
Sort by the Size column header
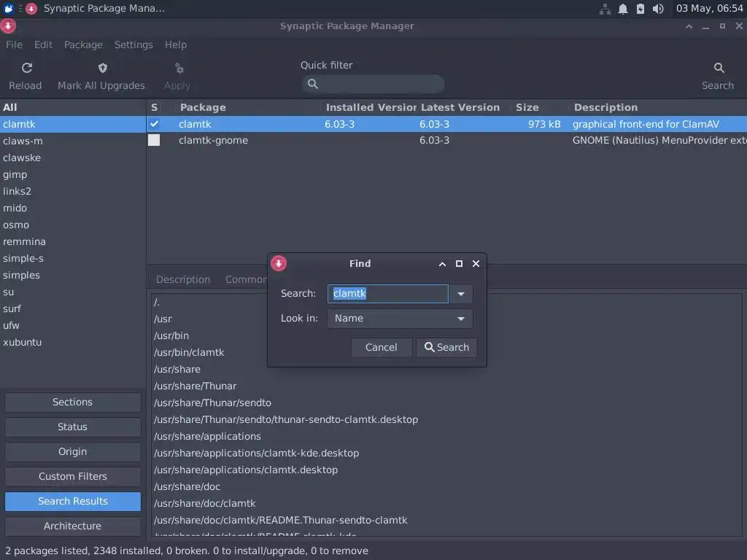pyautogui.click(x=541, y=108)
